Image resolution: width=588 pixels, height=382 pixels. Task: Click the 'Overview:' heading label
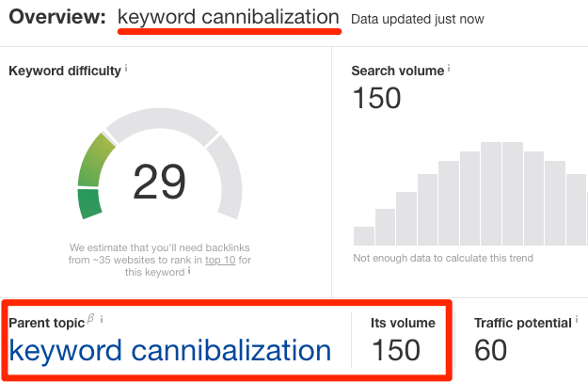[56, 18]
